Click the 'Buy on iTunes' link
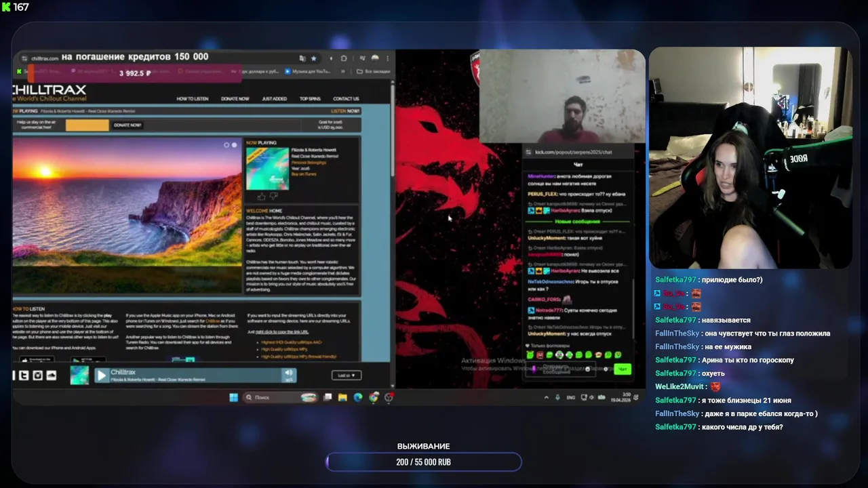Viewport: 868px width, 488px height. [x=303, y=174]
